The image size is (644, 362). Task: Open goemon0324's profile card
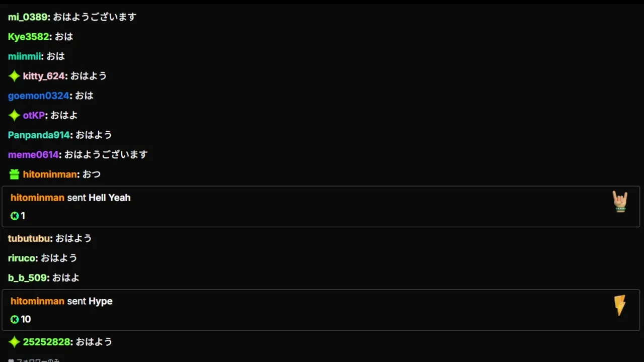38,96
